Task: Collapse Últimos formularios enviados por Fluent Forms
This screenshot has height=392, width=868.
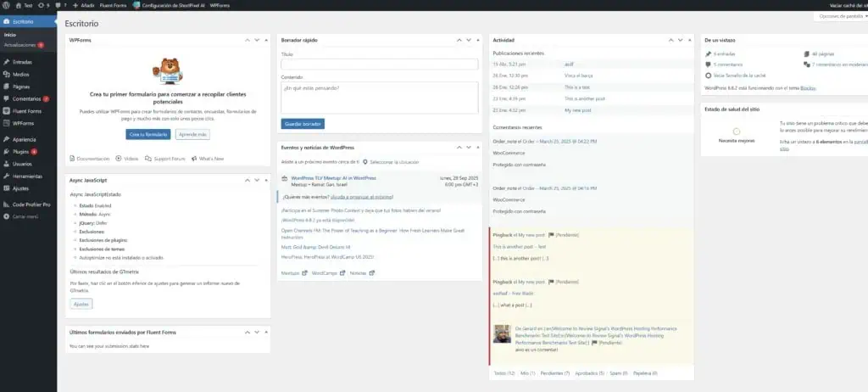Action: [266, 332]
